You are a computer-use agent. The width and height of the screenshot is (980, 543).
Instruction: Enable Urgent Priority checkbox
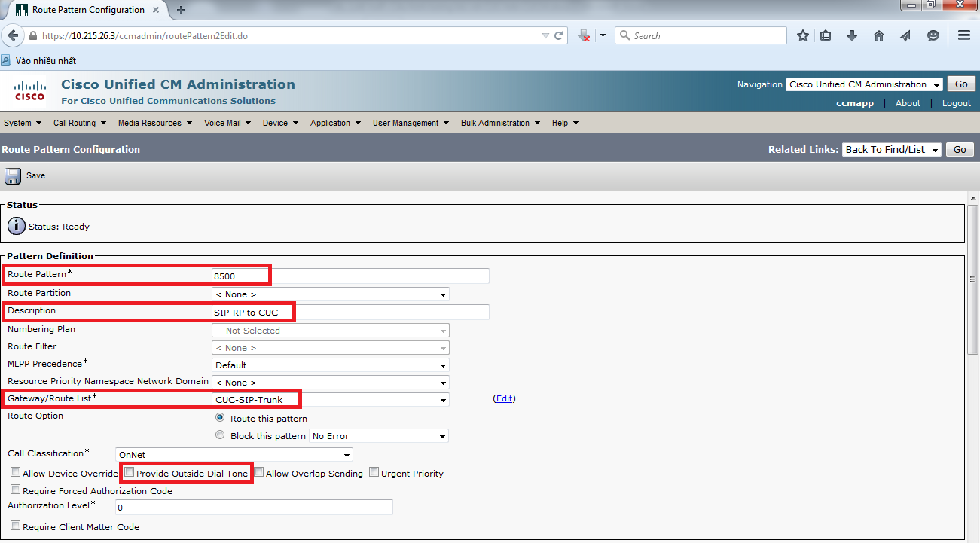click(x=374, y=473)
